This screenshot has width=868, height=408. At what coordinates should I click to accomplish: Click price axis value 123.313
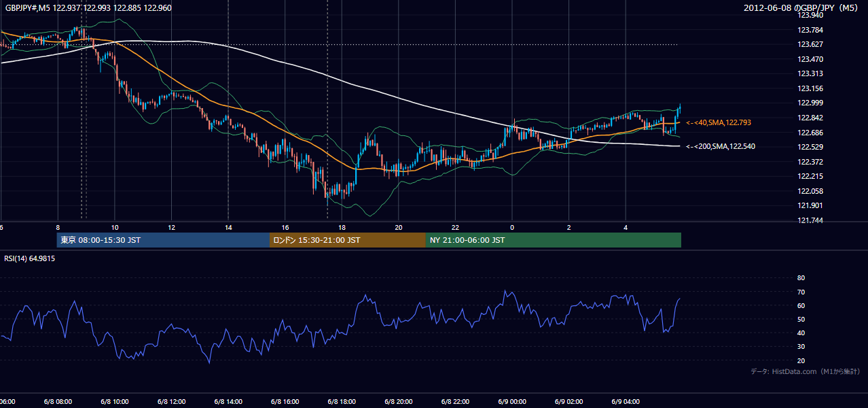[x=810, y=73]
